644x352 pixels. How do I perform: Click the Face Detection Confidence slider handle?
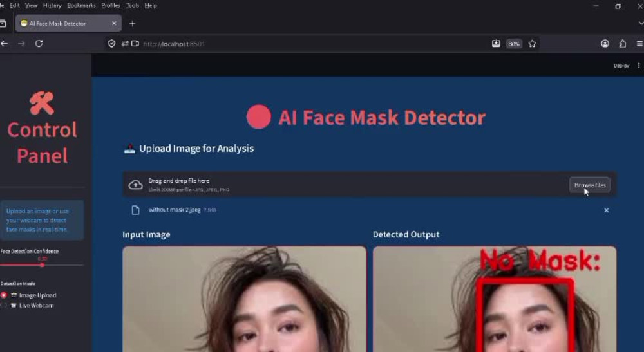(x=42, y=265)
